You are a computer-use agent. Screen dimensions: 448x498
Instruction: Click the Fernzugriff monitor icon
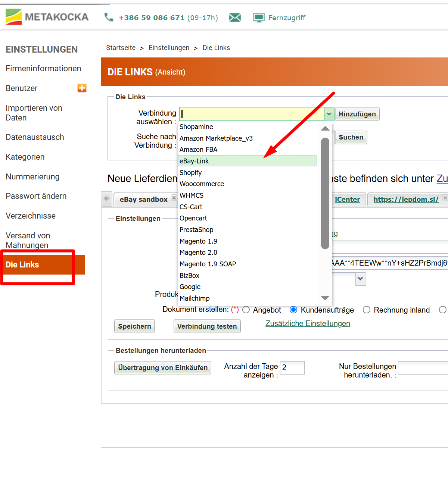[x=259, y=18]
